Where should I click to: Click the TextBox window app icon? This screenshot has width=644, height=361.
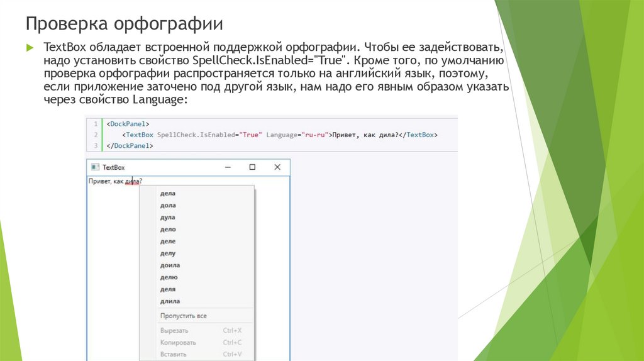(95, 167)
